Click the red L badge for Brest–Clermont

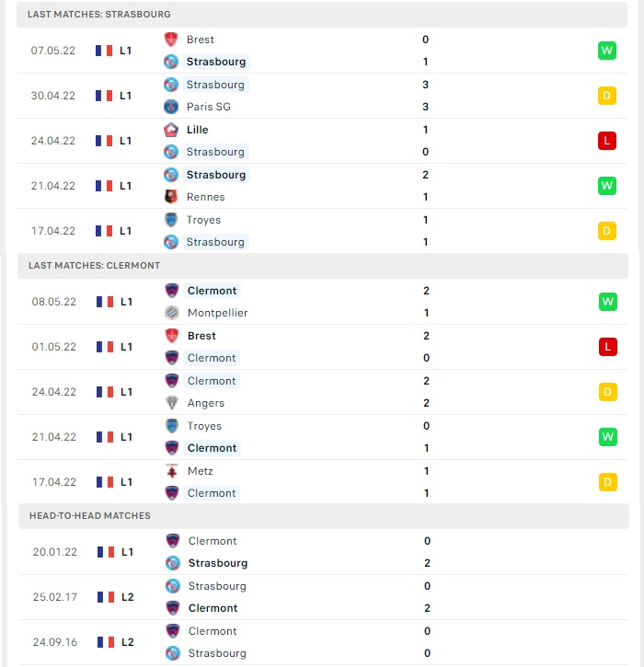click(x=608, y=347)
